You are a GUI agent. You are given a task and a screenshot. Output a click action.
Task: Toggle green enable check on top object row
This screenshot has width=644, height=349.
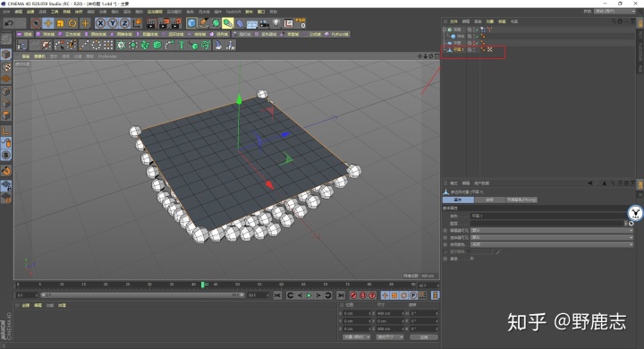pos(477,30)
